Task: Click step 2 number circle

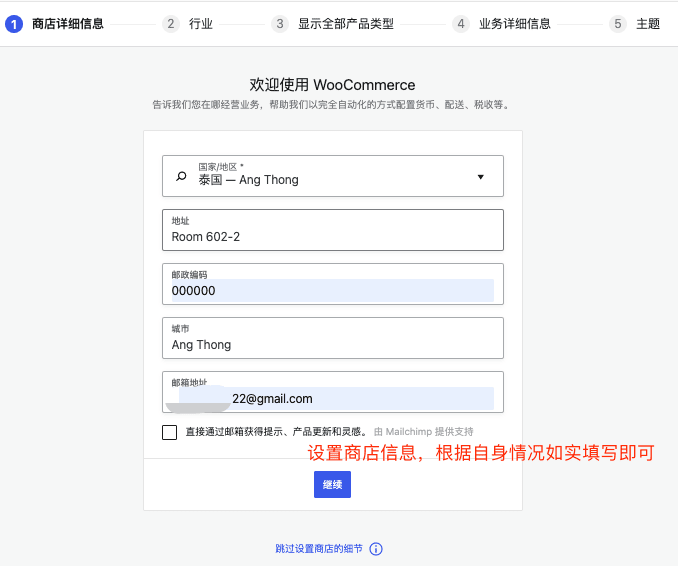Action: [x=171, y=24]
